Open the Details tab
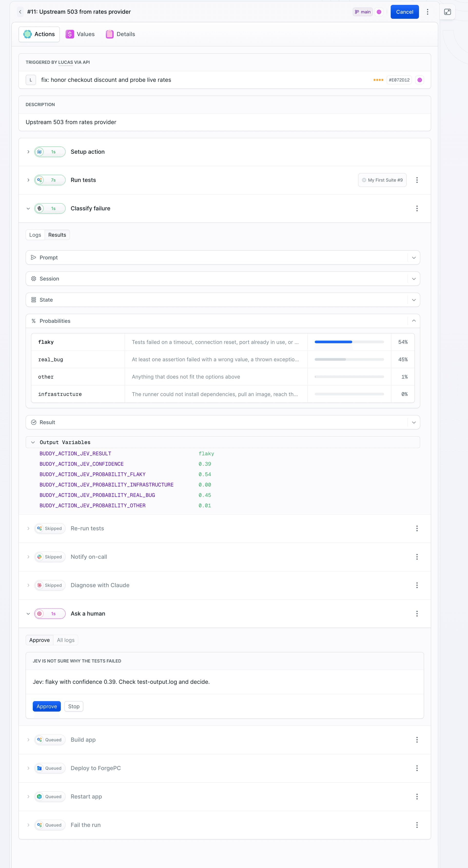468x868 pixels. [120, 34]
